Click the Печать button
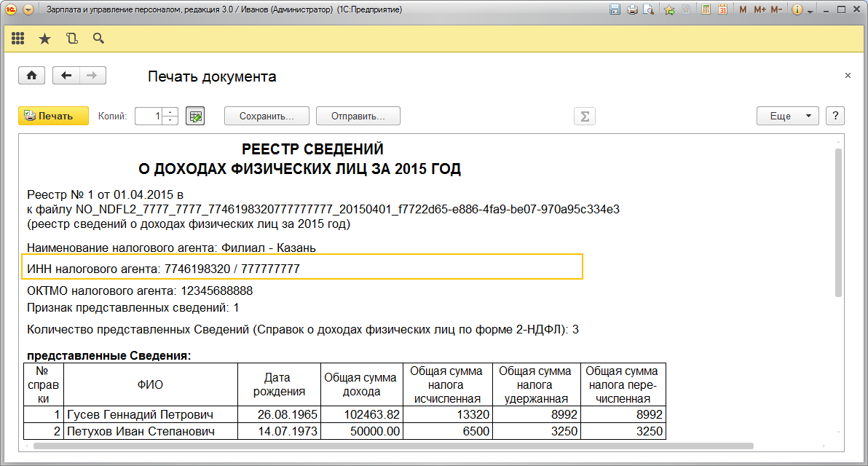Image resolution: width=868 pixels, height=466 pixels. pos(53,116)
